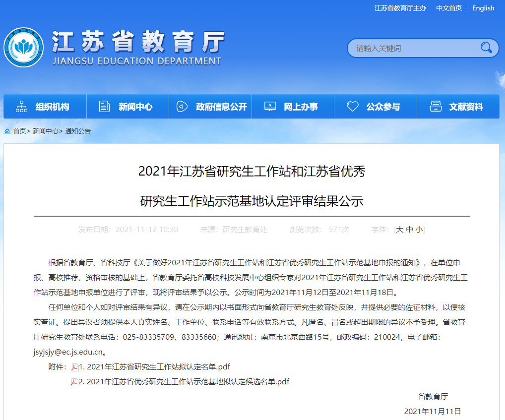Click the 公众参与 heart icon
505x420 pixels.
tap(352, 107)
